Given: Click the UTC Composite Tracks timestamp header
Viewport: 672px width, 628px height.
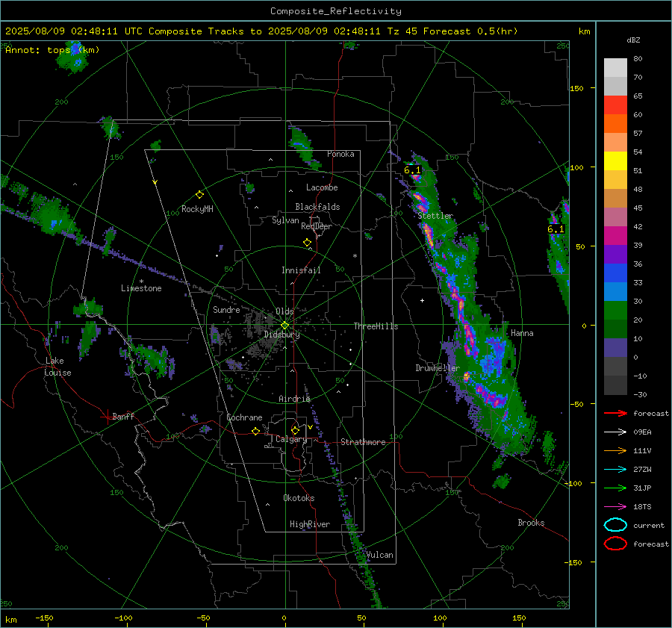Looking at the screenshot, I should point(261,31).
